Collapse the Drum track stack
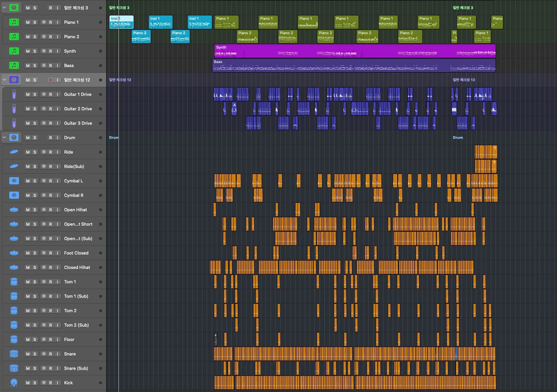The image size is (557, 392). (x=4, y=137)
